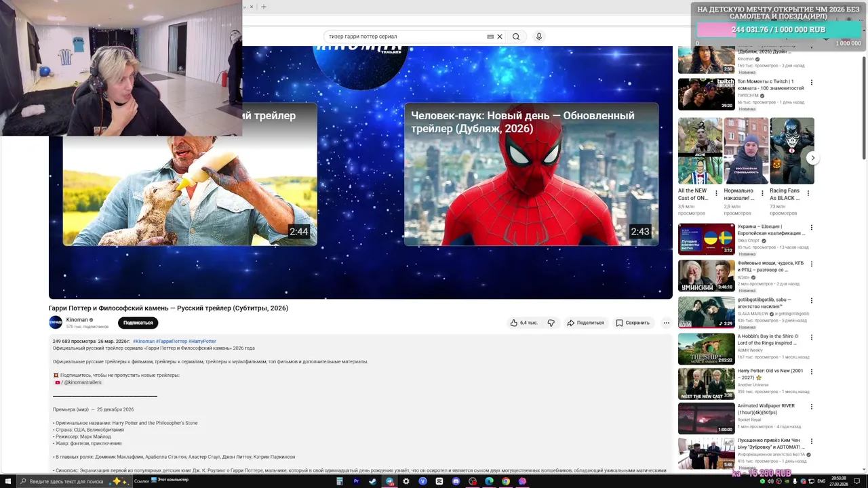Open options for Racing Fans short

(x=808, y=193)
